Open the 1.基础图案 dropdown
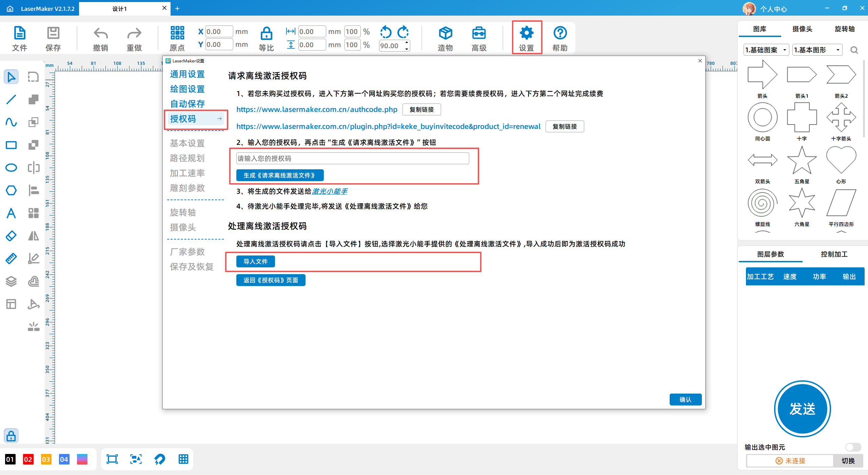This screenshot has width=868, height=475. (x=766, y=50)
